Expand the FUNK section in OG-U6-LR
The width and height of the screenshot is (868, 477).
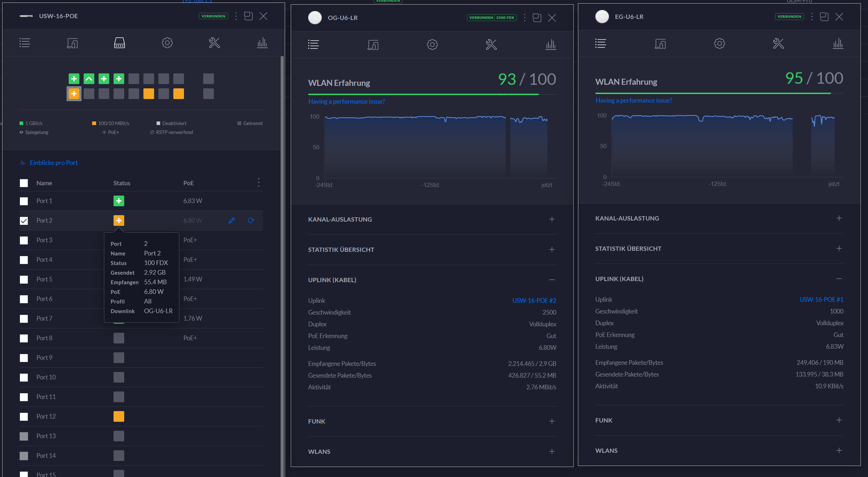[552, 421]
